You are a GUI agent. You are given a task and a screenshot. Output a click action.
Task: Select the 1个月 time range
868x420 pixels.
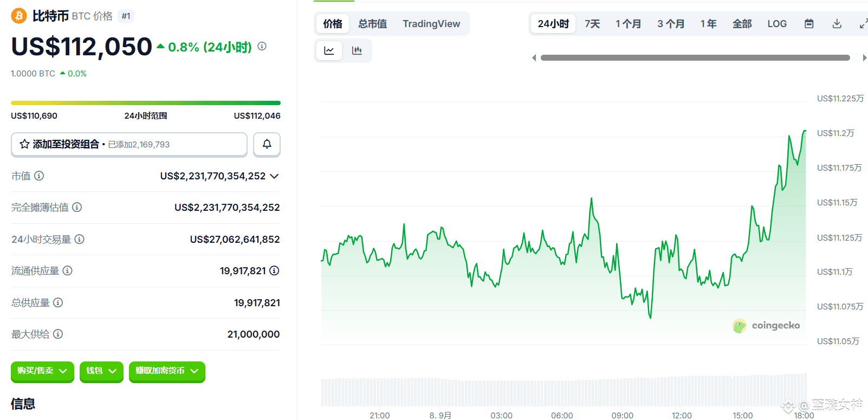[629, 24]
